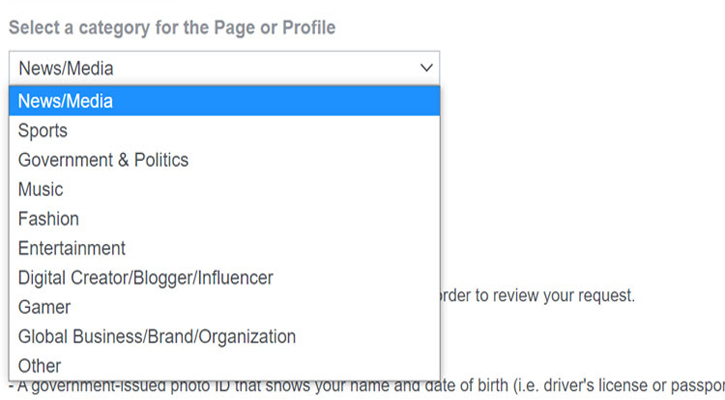Screen dimensions: 725x400
Task: Choose Other at the list bottom
Action: tap(40, 366)
